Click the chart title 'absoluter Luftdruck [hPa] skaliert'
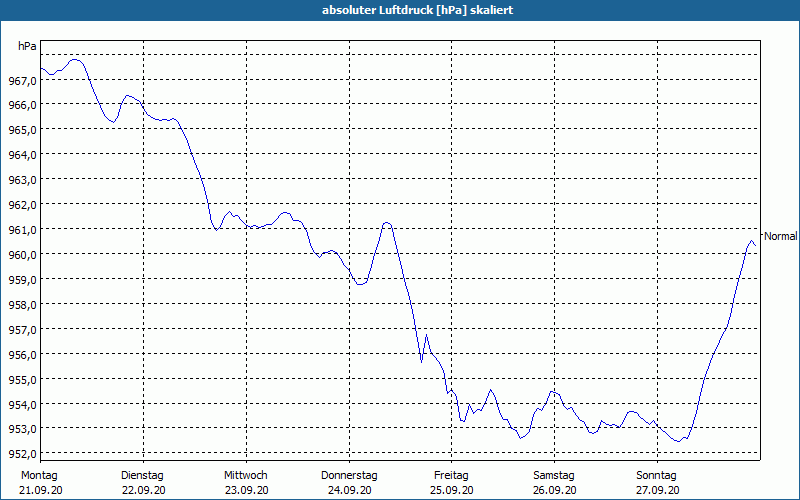 coord(417,10)
